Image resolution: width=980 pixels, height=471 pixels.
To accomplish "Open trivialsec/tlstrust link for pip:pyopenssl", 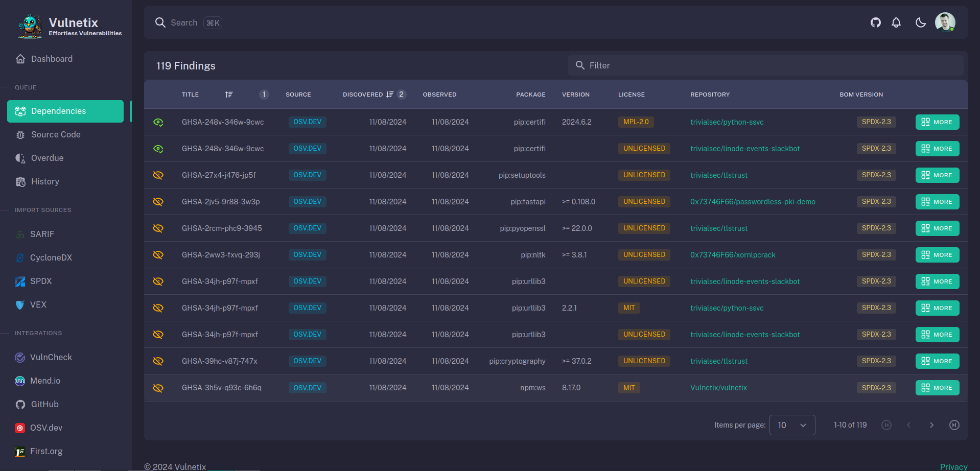I will pos(718,228).
